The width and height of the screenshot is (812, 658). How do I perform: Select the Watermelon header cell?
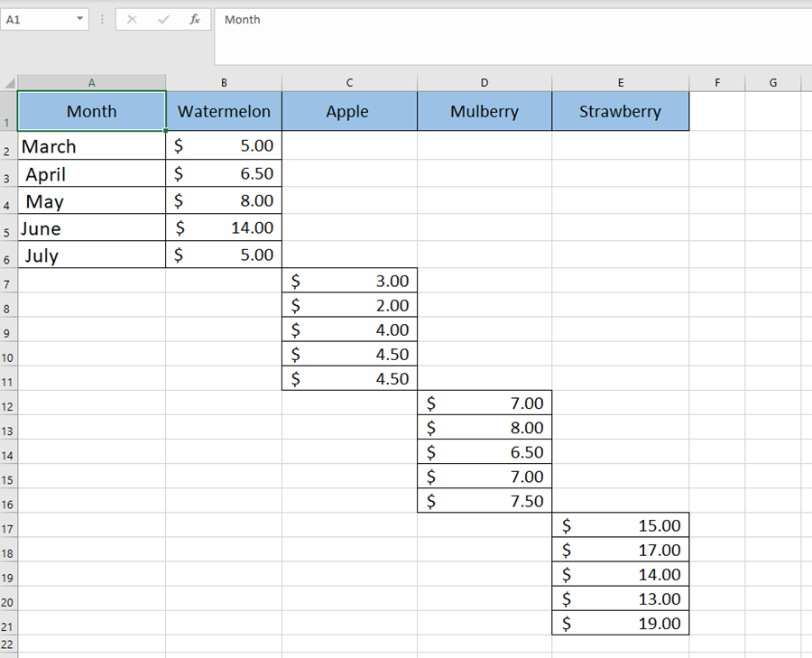pos(224,112)
